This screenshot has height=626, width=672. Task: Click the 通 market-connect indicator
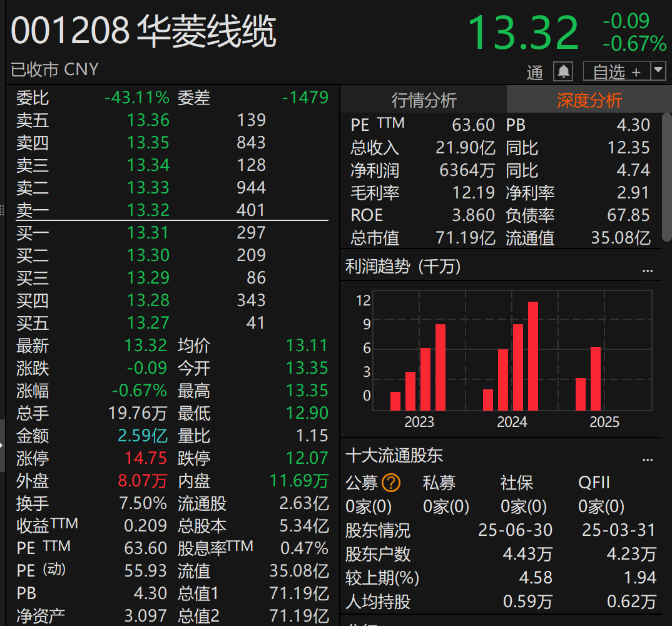(535, 73)
